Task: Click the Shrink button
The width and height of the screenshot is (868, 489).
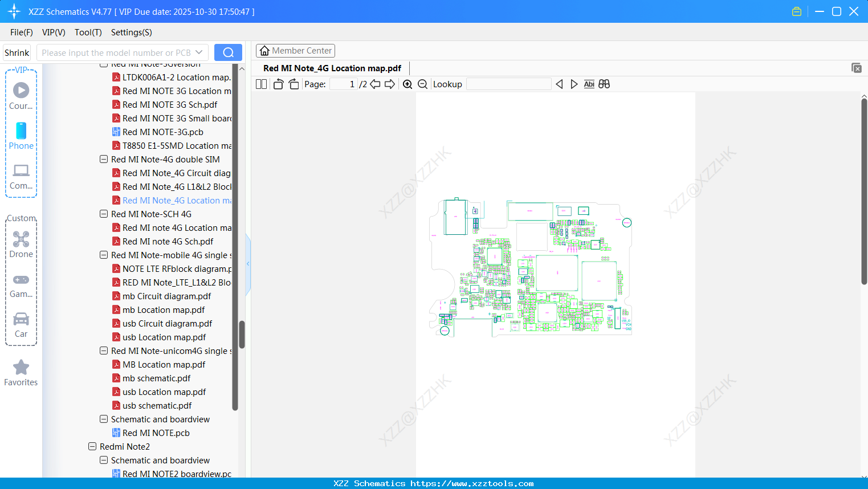Action: pyautogui.click(x=17, y=52)
